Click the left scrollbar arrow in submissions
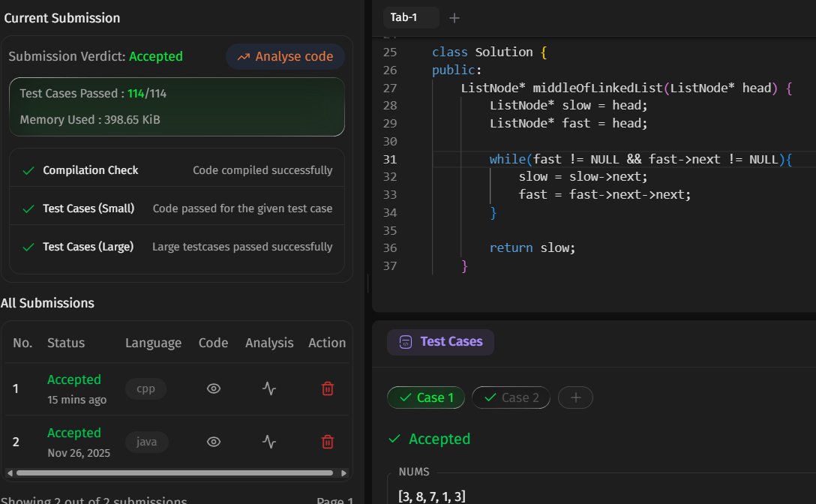Viewport: 816px width, 504px height. point(10,472)
